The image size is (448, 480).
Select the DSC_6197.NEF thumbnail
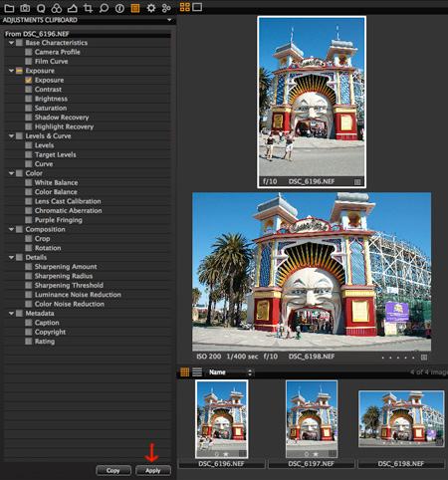point(312,419)
